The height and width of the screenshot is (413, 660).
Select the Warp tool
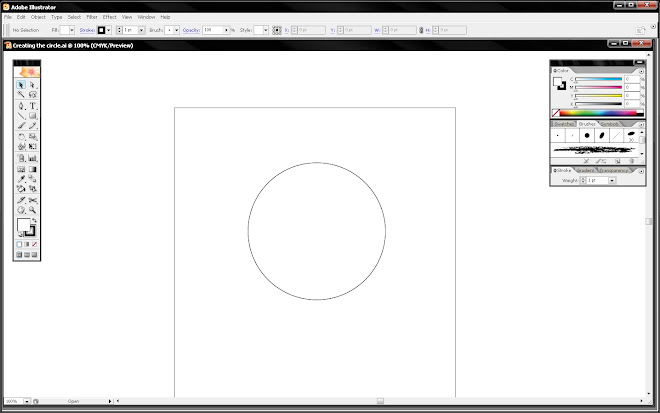point(21,147)
